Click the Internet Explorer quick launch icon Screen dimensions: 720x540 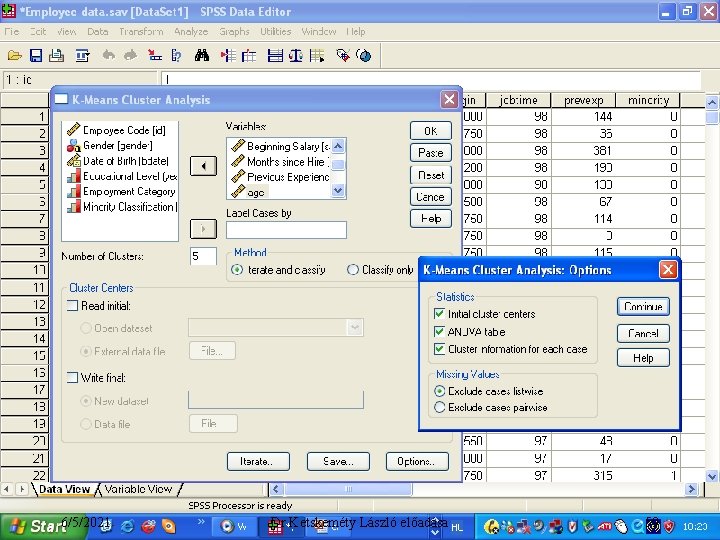[127, 526]
